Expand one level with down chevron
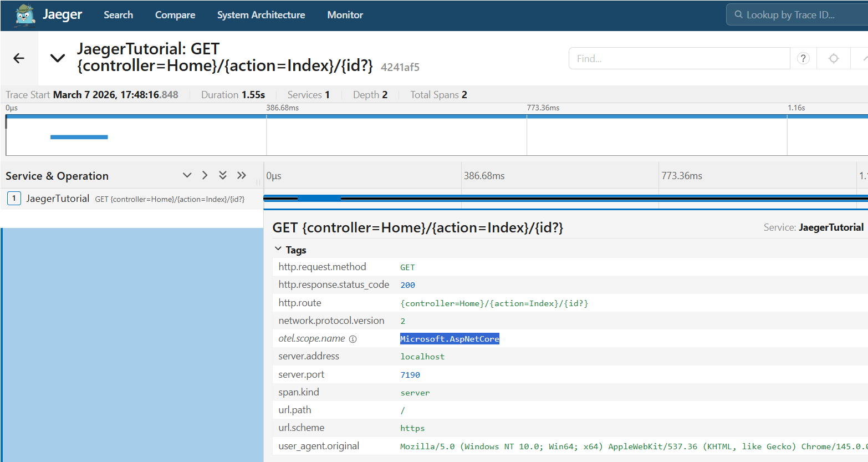 point(187,175)
